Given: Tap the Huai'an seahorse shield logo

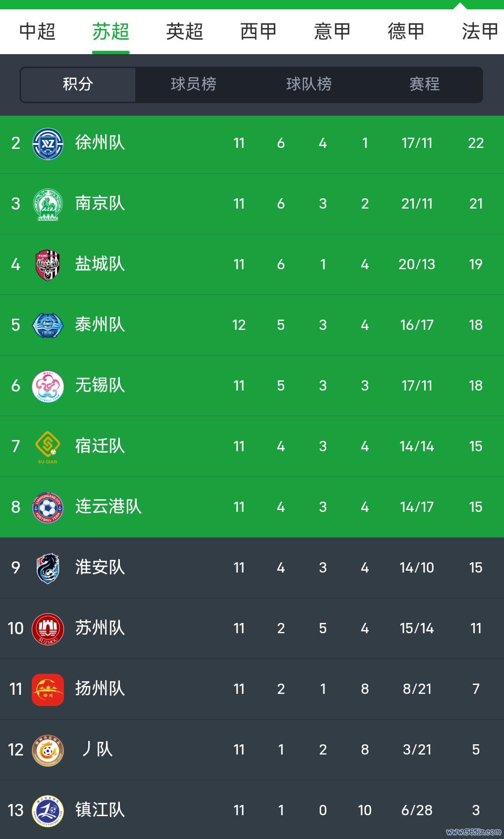Looking at the screenshot, I should point(48,568).
